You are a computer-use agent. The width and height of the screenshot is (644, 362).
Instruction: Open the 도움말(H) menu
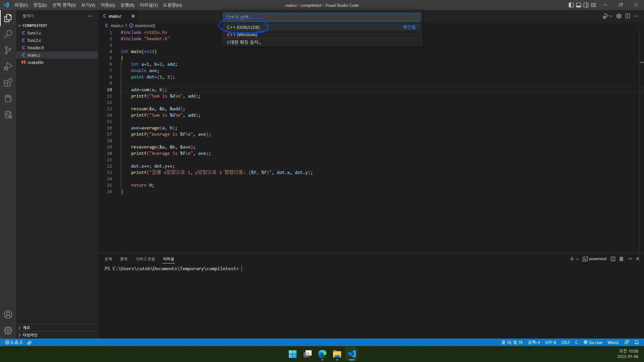(x=172, y=5)
